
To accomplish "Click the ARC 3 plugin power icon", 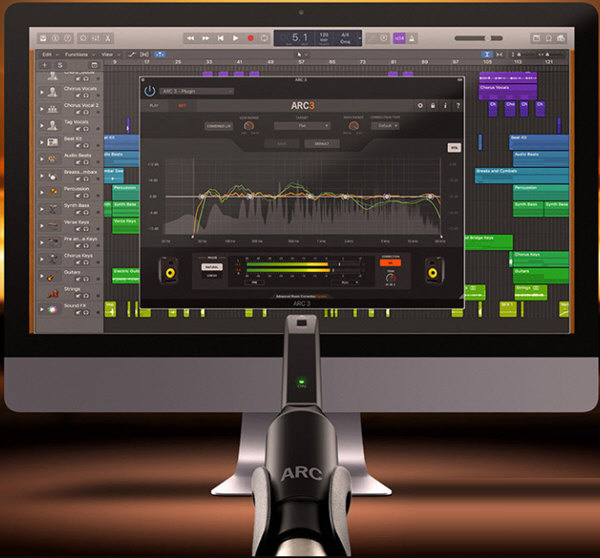I will (x=150, y=90).
